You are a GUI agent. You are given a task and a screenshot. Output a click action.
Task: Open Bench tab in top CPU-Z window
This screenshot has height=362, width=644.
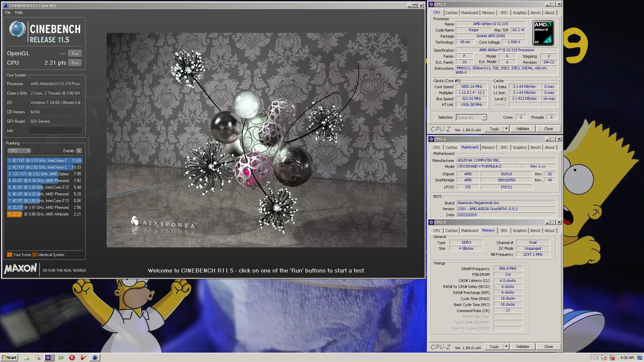point(535,13)
